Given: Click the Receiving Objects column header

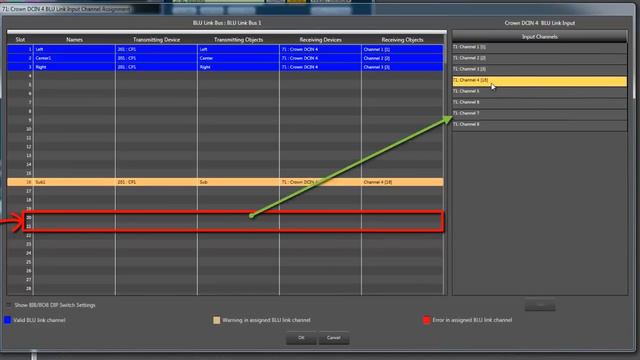Looking at the screenshot, I should pos(402,40).
